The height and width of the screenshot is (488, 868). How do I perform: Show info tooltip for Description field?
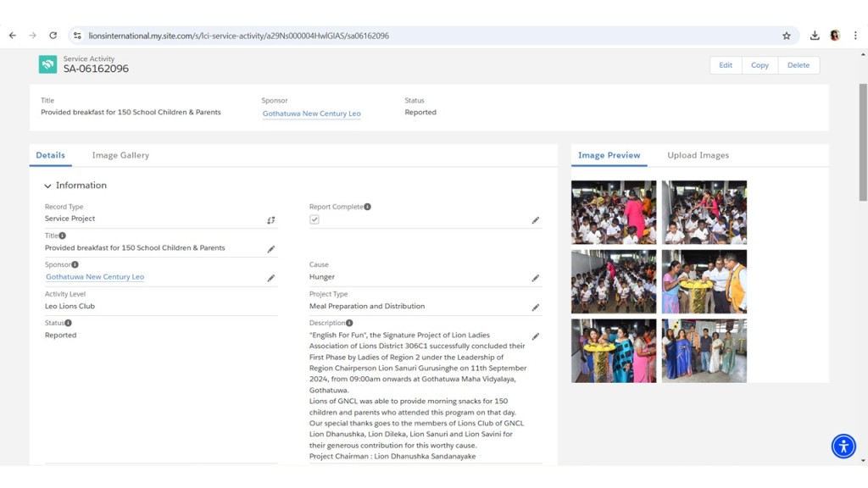[x=349, y=323]
